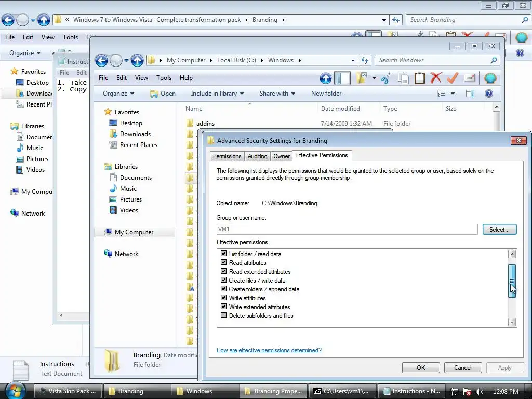
Task: Open view options dropdown arrow in Windows window
Action: point(453,94)
